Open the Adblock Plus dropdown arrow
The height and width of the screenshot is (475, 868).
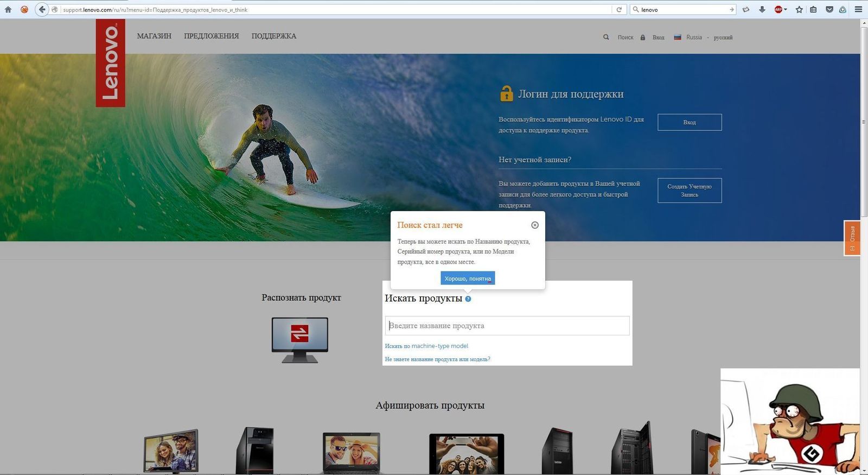click(x=786, y=9)
